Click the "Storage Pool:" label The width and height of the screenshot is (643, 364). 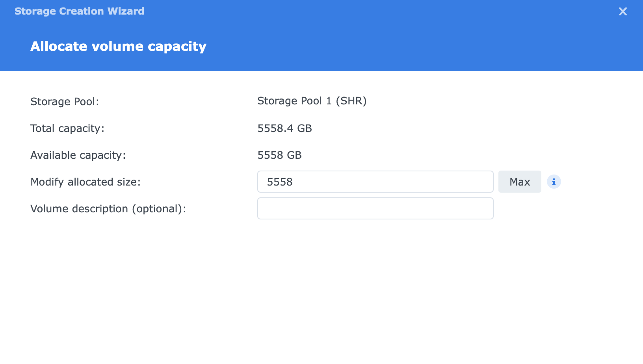65,102
